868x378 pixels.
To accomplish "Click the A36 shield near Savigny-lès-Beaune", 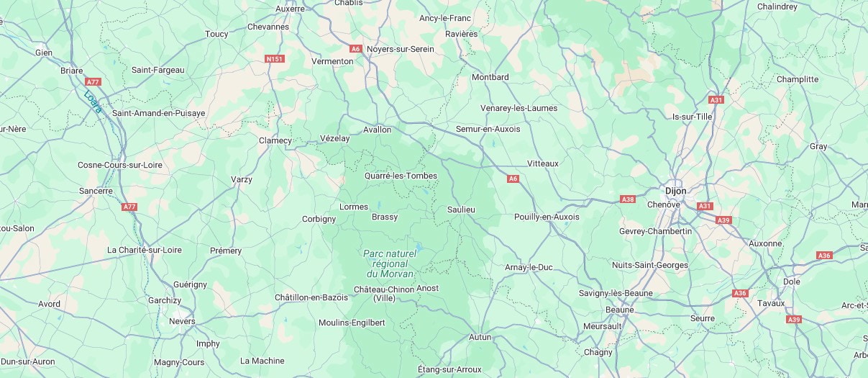I will pos(740,293).
